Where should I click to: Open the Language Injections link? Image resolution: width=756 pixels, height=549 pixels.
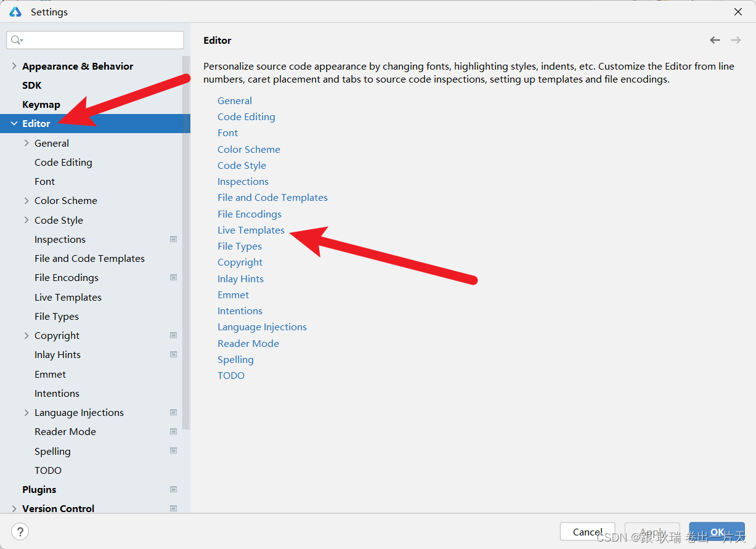pyautogui.click(x=262, y=327)
